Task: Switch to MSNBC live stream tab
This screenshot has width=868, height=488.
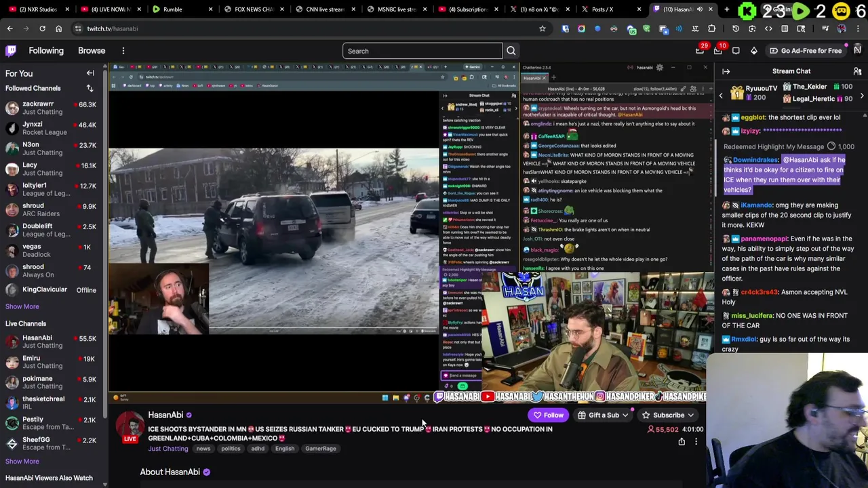Action: click(x=397, y=9)
